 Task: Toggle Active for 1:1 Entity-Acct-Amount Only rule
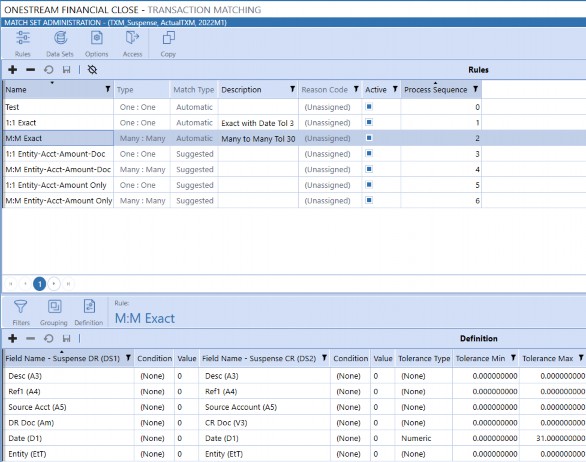click(369, 185)
